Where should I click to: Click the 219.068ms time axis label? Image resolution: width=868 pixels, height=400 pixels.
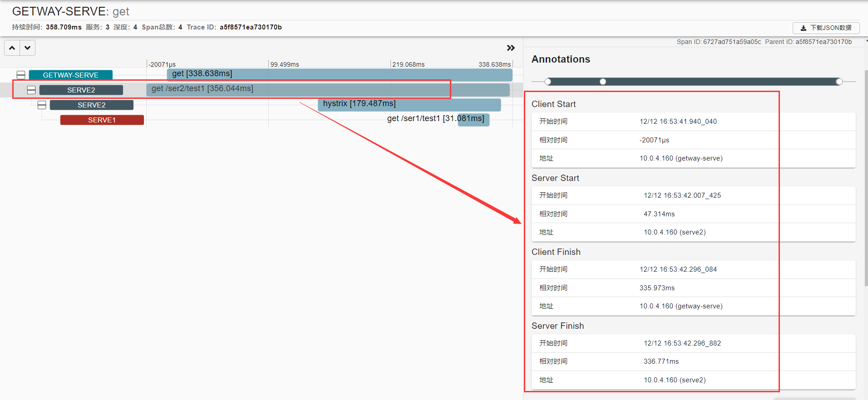click(x=409, y=64)
